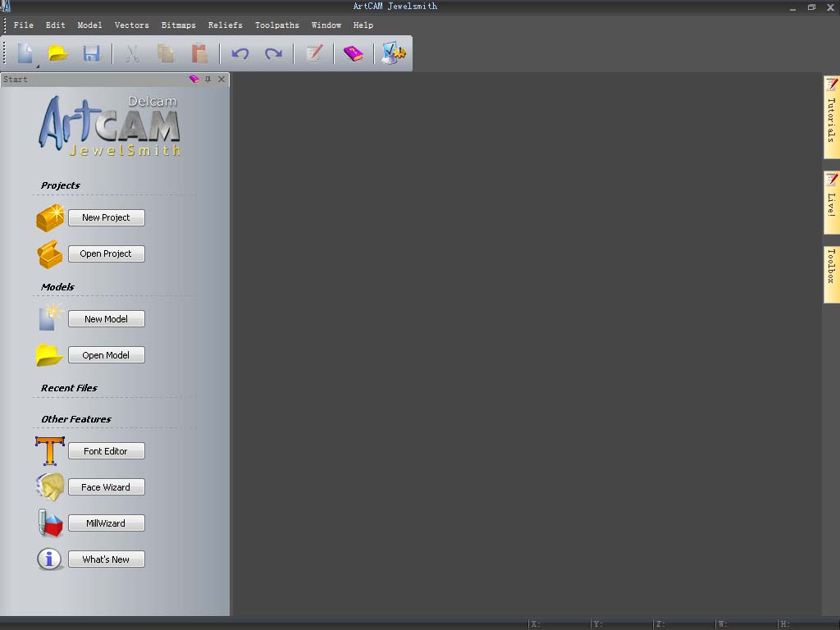Click the Face Wizard head icon

click(50, 486)
